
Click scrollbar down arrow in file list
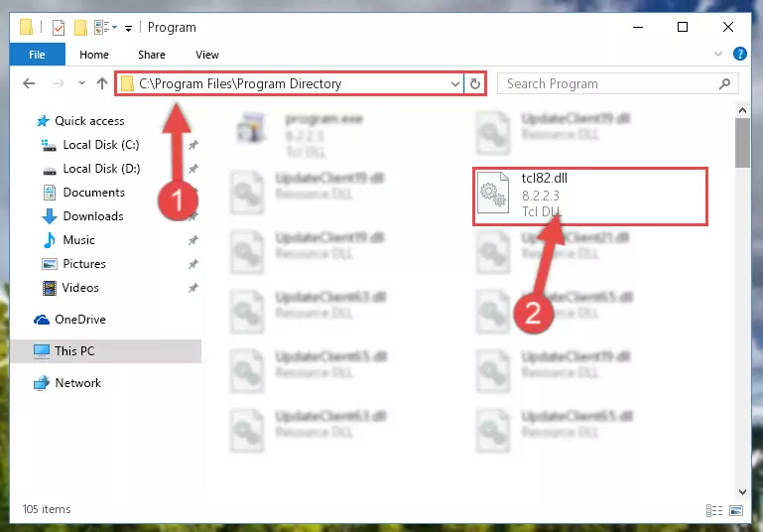742,491
